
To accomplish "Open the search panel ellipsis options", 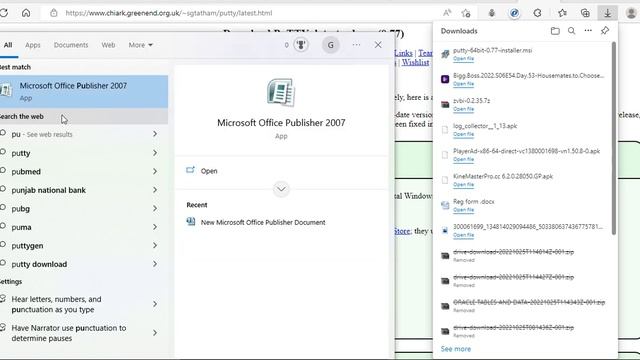I will pos(356,45).
